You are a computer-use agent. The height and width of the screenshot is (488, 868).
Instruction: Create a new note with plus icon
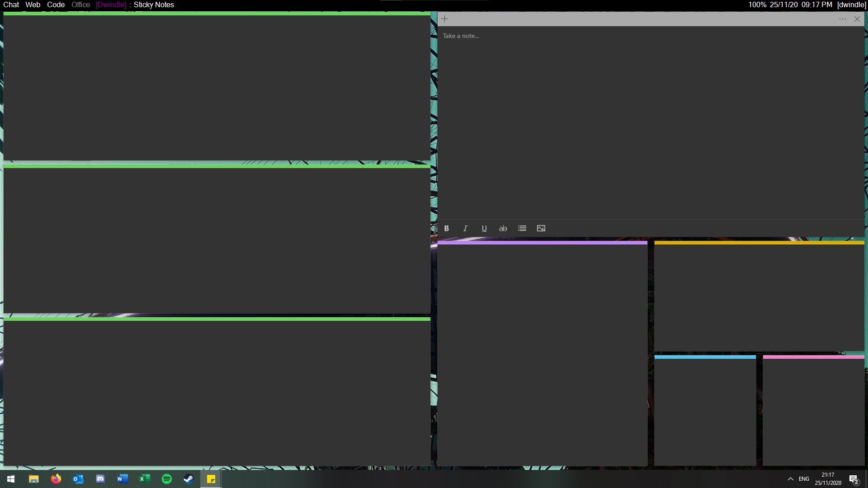point(445,19)
